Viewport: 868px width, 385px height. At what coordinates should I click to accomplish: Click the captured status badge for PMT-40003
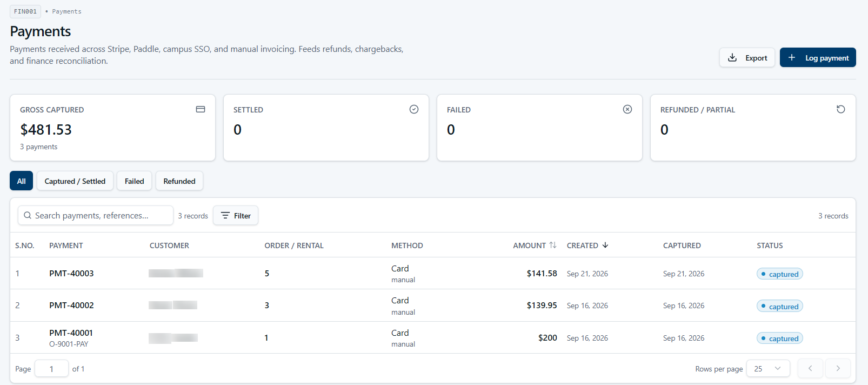tap(780, 274)
